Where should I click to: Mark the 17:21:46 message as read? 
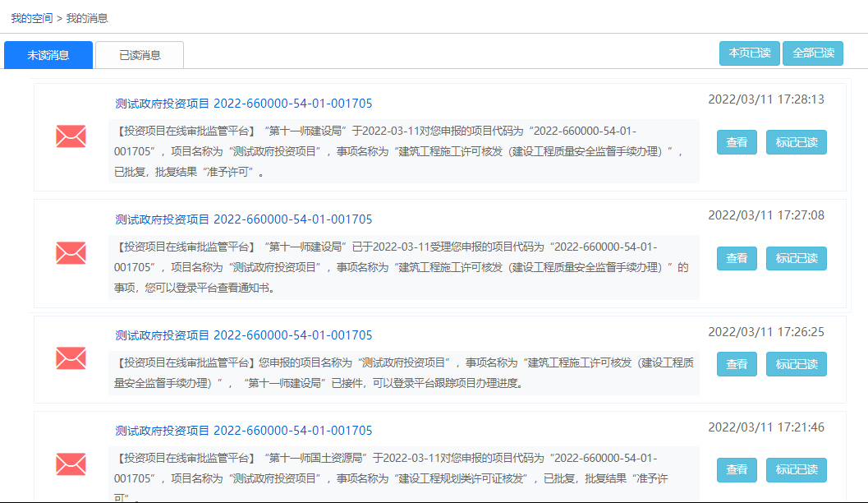[x=796, y=470]
